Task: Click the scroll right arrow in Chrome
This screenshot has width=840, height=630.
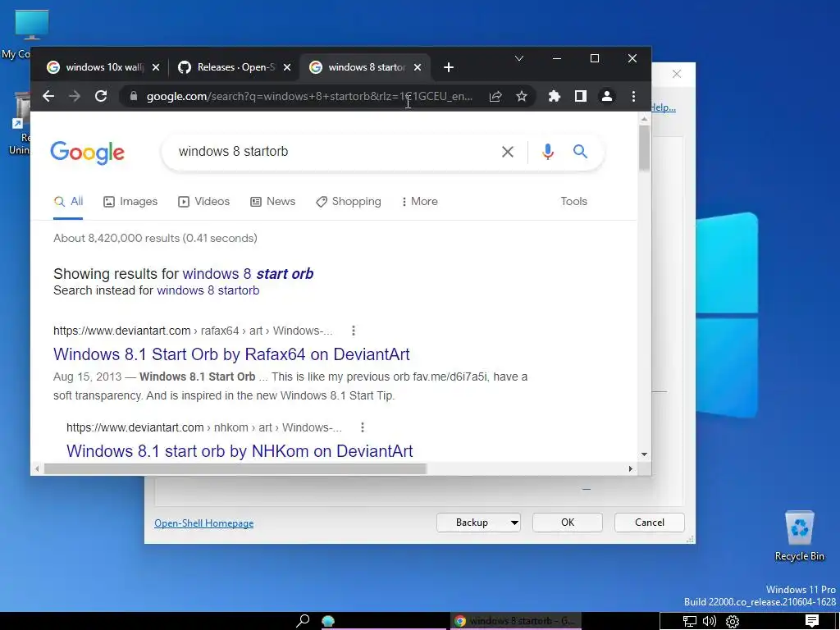Action: (631, 468)
